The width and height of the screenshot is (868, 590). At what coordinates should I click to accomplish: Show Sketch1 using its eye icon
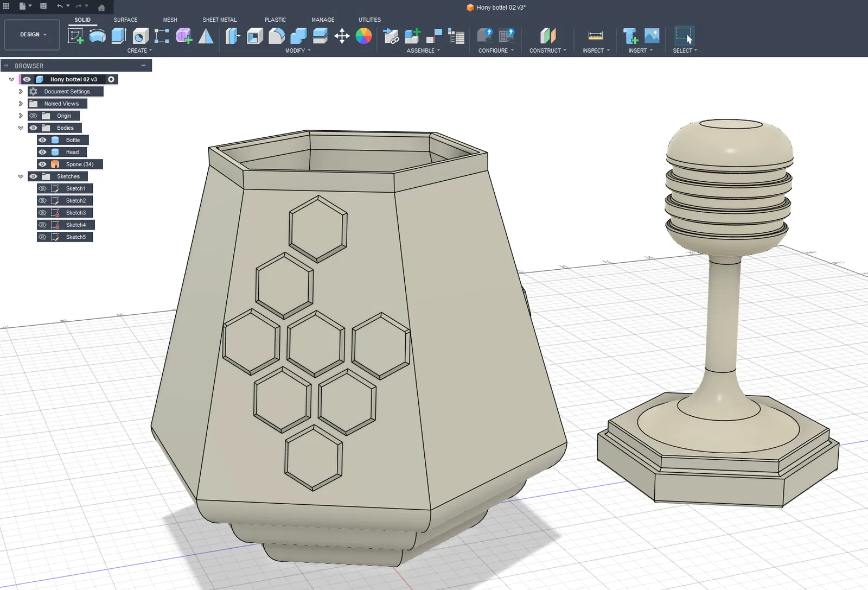click(42, 188)
